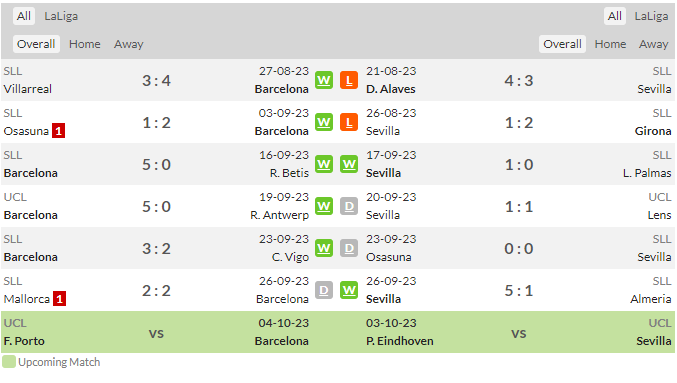Click the W badge for Villarreal vs Barcelona
Screen dimensions: 677x383
(324, 80)
